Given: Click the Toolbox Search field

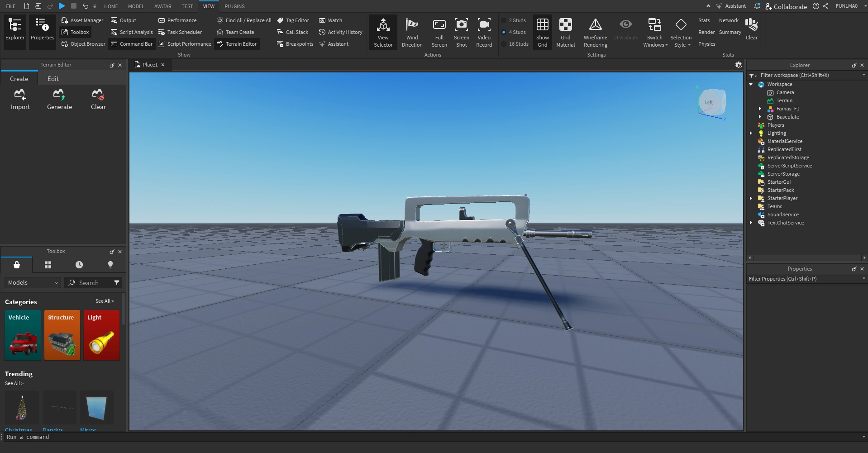Looking at the screenshot, I should pos(93,283).
